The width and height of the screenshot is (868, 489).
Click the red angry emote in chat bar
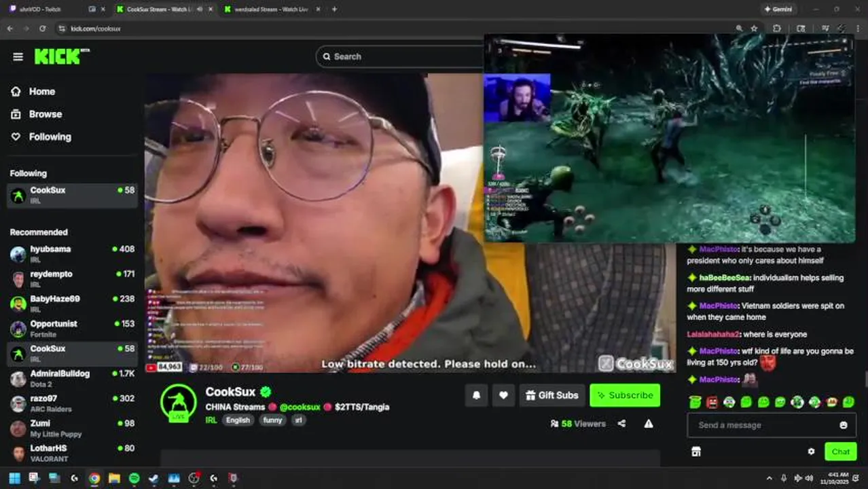coord(712,402)
